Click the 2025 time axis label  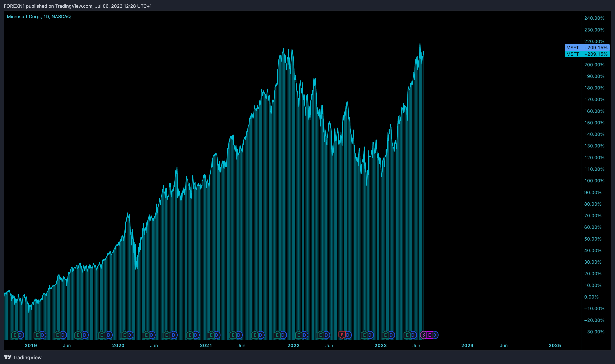pyautogui.click(x=555, y=346)
